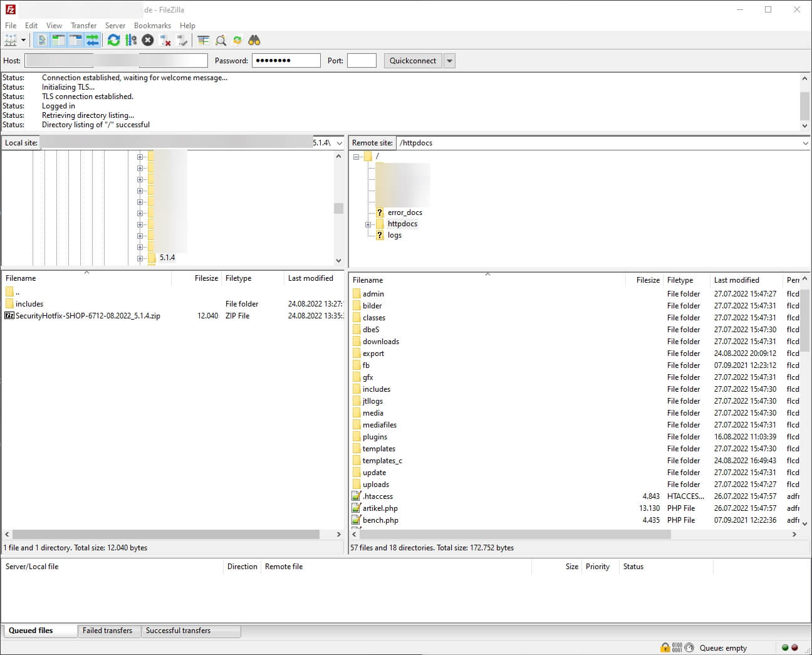This screenshot has width=812, height=655.
Task: Open the Site Manager
Action: pos(11,40)
